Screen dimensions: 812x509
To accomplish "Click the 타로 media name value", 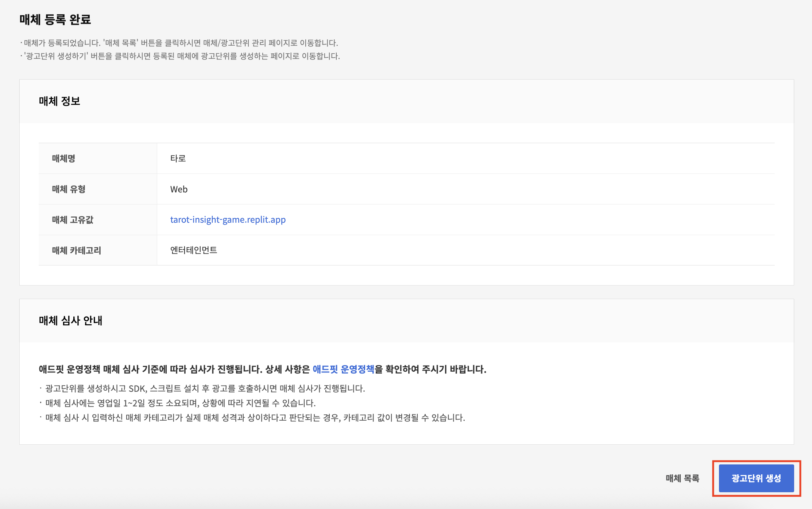I will [178, 158].
